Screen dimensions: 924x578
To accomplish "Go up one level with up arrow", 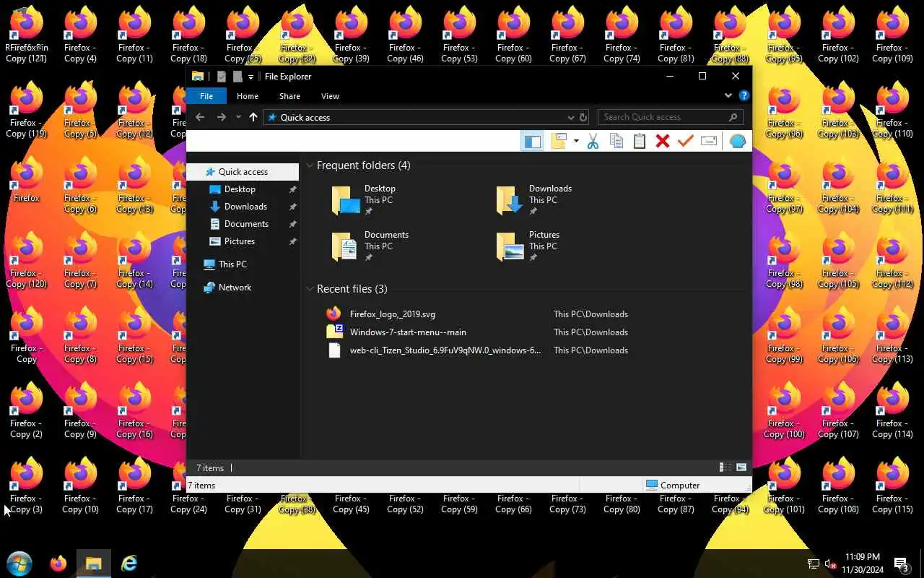I will pos(253,117).
